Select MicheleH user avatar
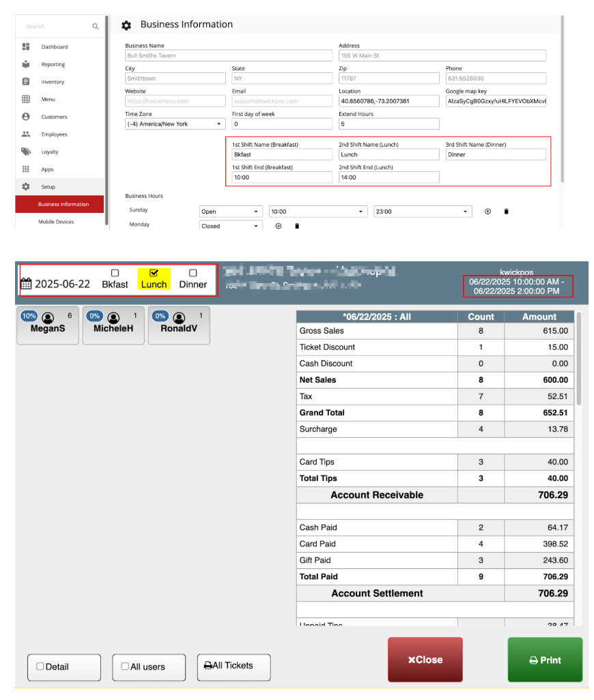The height and width of the screenshot is (700, 594). pos(113,318)
